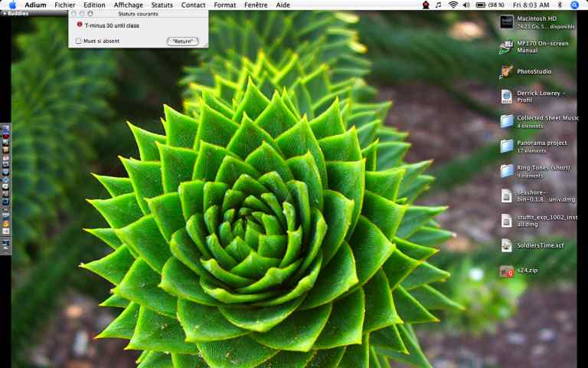This screenshot has height=368, width=588.
Task: Select the Panorama project folder
Action: tap(507, 146)
